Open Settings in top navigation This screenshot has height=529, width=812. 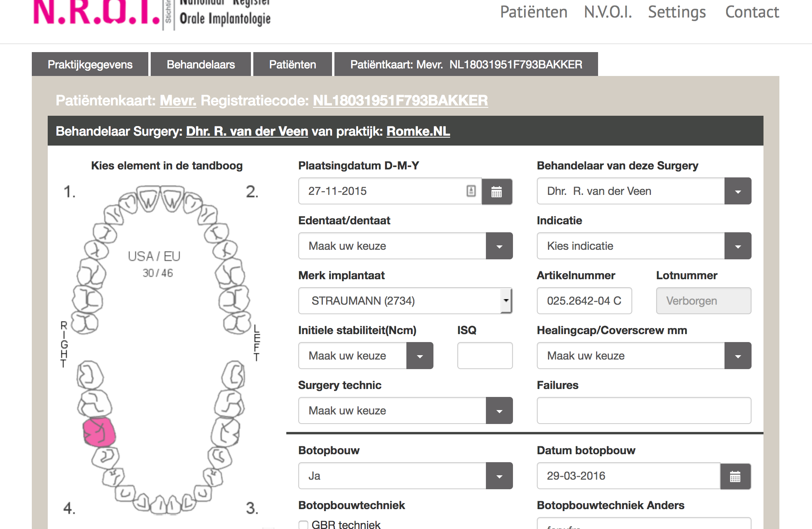677,12
